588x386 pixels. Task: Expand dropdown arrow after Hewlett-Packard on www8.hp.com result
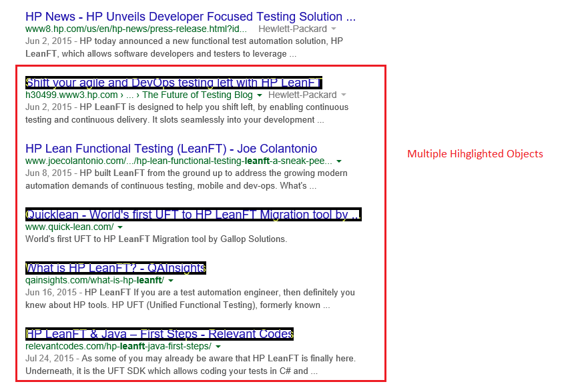tap(334, 29)
